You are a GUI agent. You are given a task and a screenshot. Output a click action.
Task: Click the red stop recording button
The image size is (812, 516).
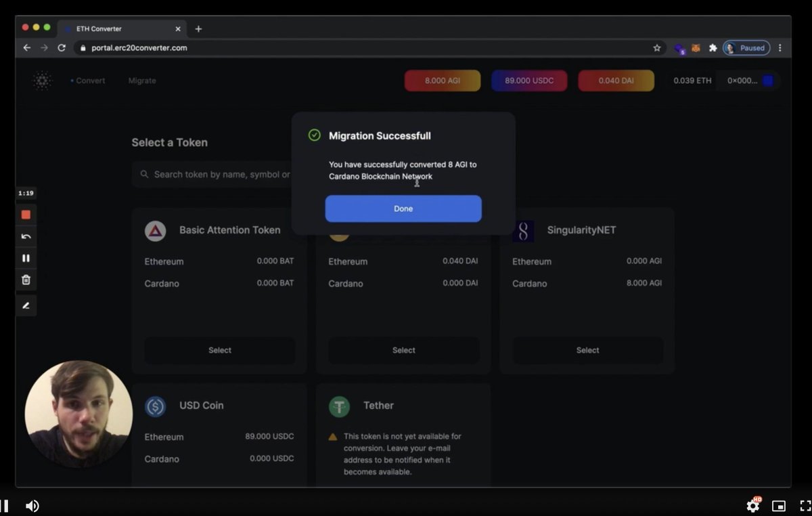click(26, 215)
